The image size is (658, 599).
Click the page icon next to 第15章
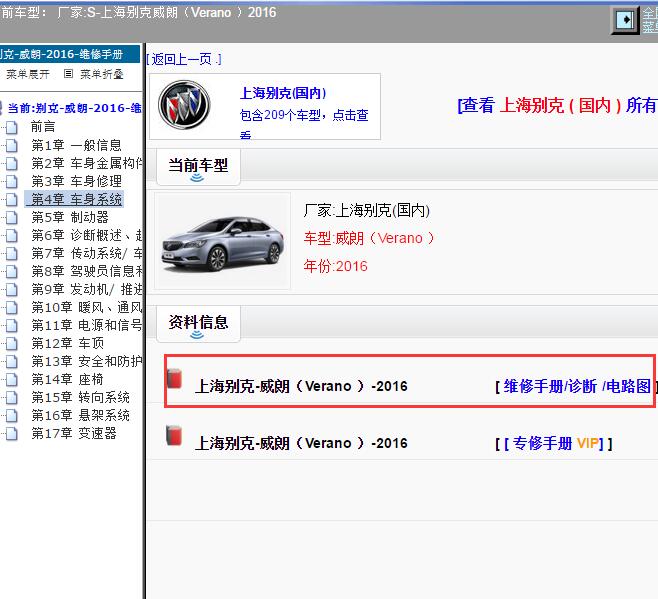tap(12, 398)
